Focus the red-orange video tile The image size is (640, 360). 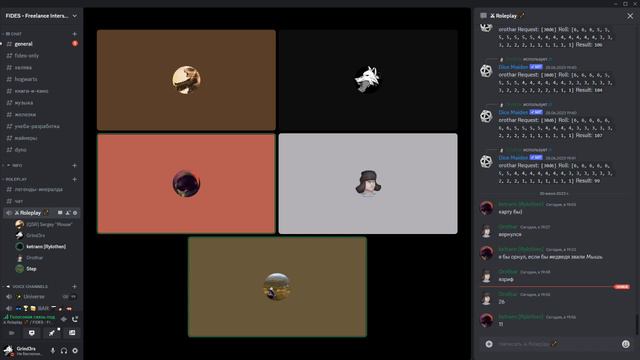(x=186, y=184)
